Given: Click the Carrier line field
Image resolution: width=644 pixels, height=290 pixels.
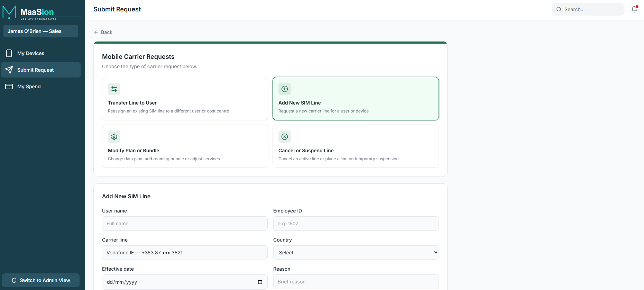Looking at the screenshot, I should (185, 253).
